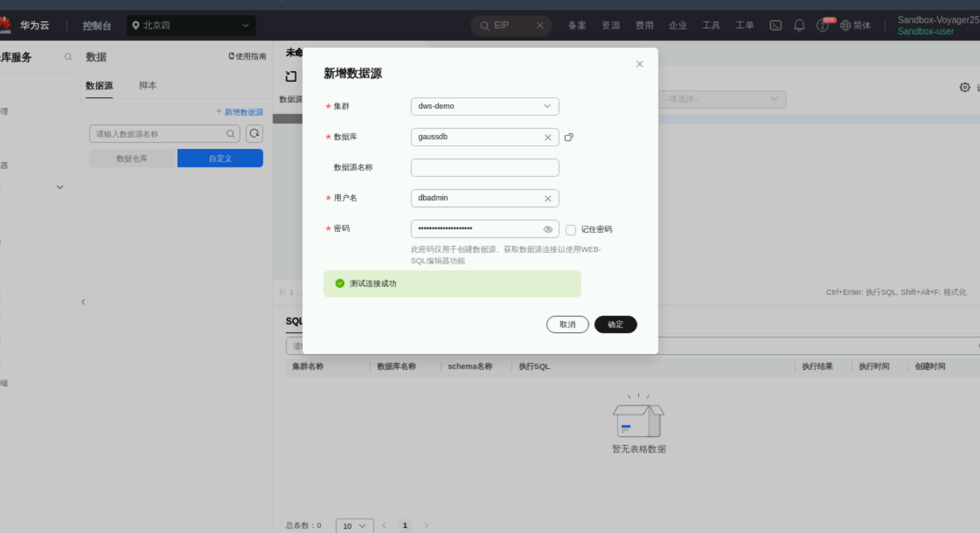
Task: Go to next page arrow
Action: point(426,526)
